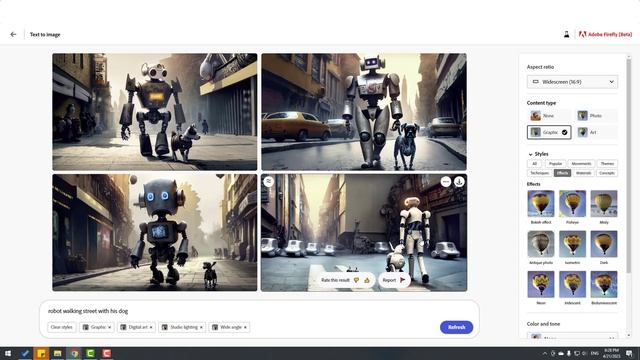Open Chrome from the taskbar
This screenshot has width=640, height=360.
tap(74, 353)
